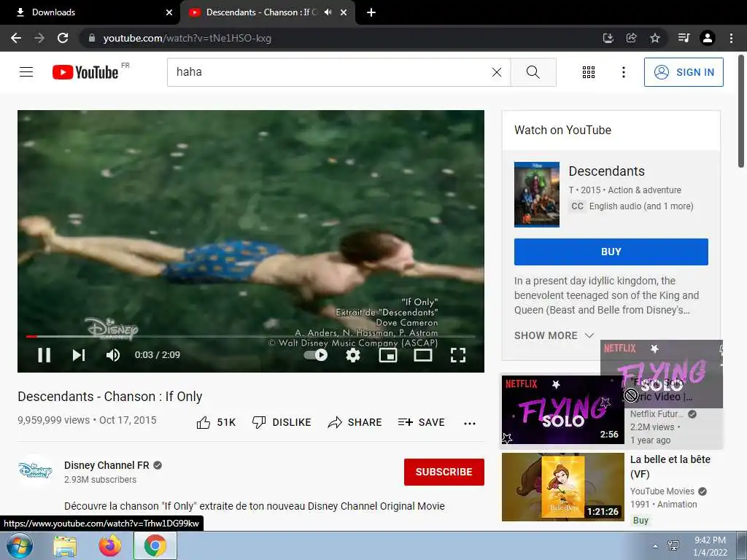Open the Descendants movie title link
The image size is (747, 560).
pos(606,171)
